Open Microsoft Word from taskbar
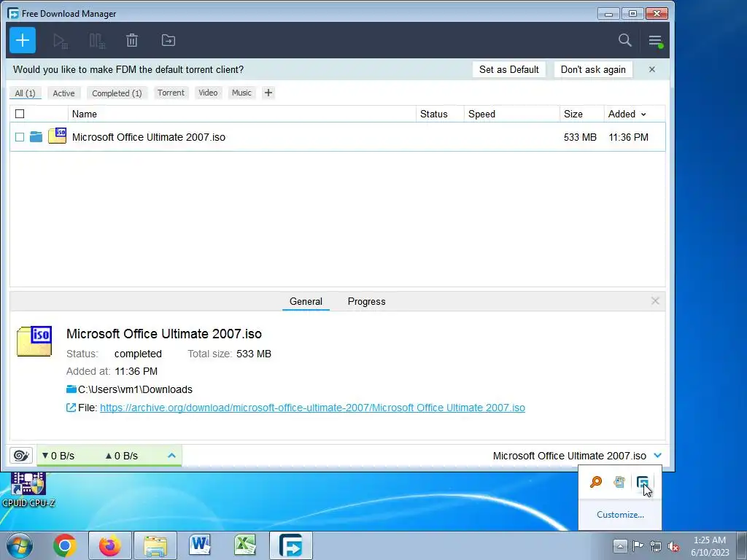Viewport: 747px width, 560px height. (200, 545)
